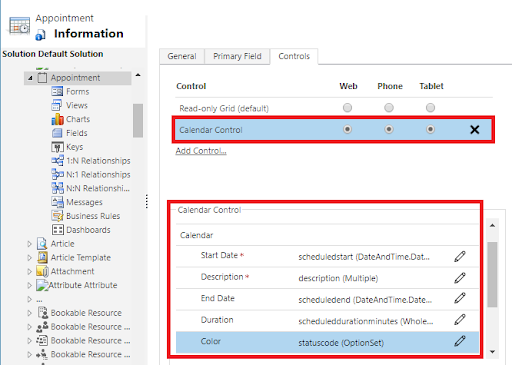Click the Fields icon in tree

point(57,133)
